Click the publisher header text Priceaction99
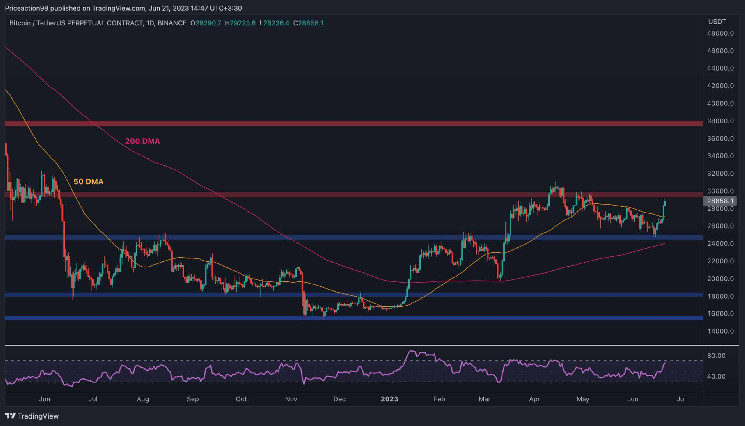745x426 pixels. [x=27, y=8]
